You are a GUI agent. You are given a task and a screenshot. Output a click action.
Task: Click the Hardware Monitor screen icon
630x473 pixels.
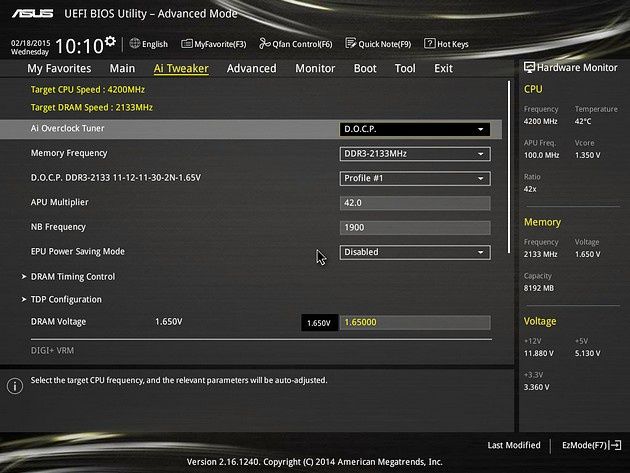coord(529,68)
